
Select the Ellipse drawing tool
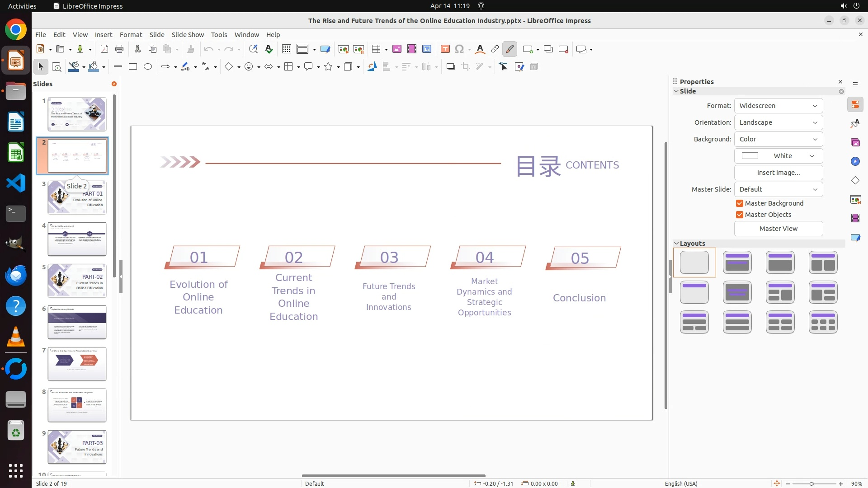(x=148, y=67)
